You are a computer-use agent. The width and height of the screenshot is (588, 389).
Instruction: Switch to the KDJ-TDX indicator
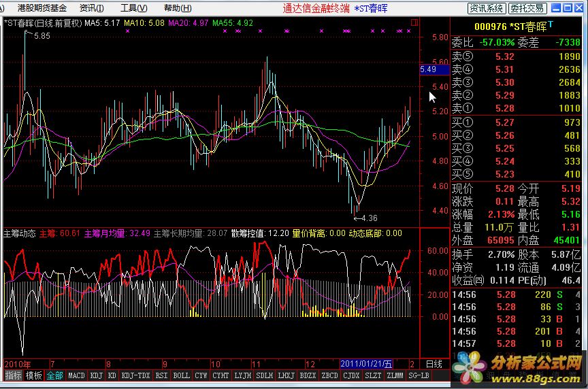135,375
